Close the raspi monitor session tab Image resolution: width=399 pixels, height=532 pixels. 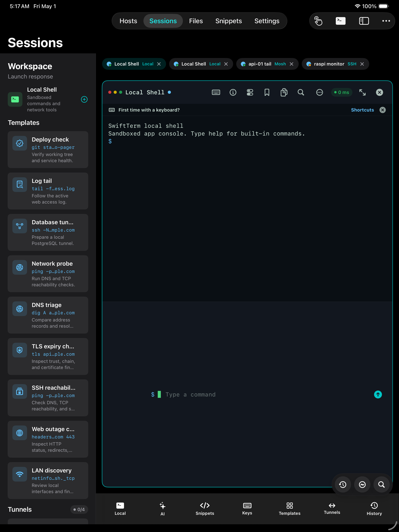click(362, 64)
